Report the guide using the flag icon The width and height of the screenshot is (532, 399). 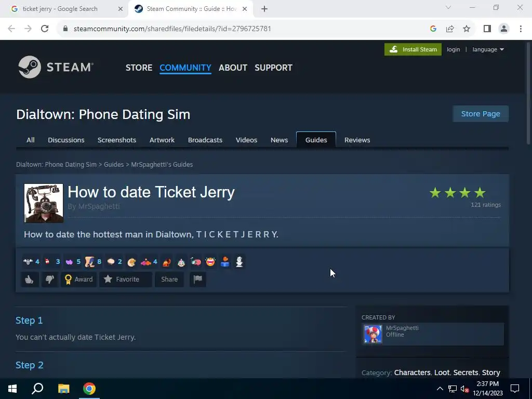pos(198,279)
